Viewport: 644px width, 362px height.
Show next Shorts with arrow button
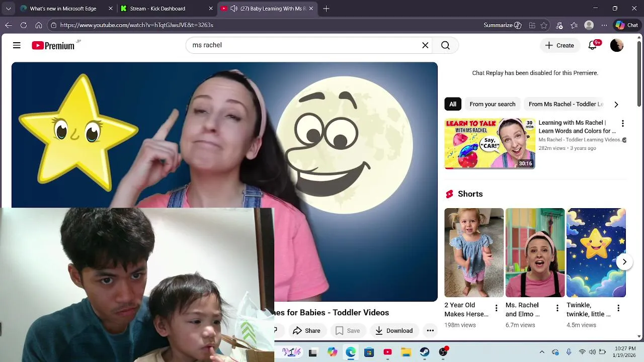point(624,262)
